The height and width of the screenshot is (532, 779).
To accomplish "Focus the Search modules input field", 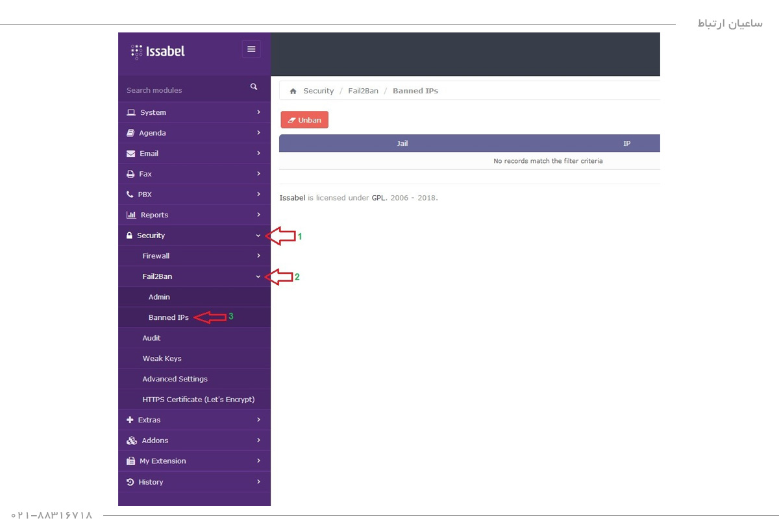I will click(182, 90).
